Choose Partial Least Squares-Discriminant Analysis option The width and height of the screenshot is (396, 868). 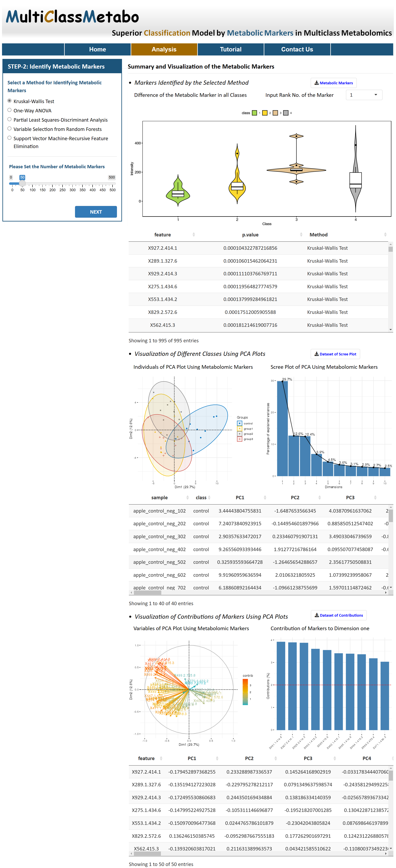[9, 119]
